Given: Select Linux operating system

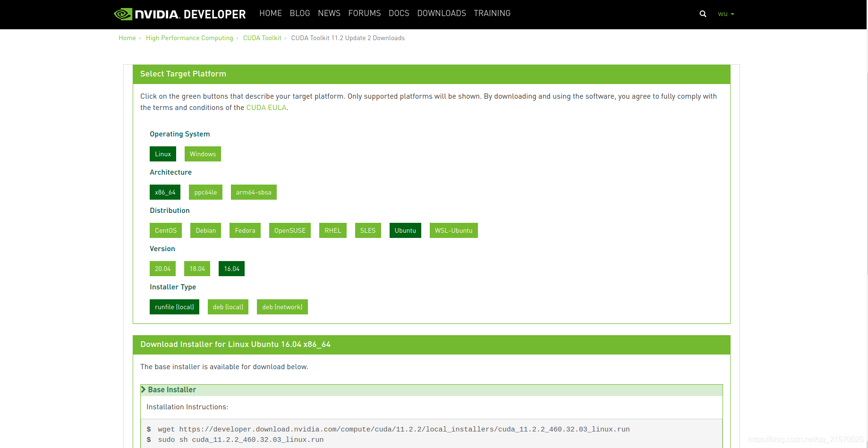Looking at the screenshot, I should tap(163, 154).
